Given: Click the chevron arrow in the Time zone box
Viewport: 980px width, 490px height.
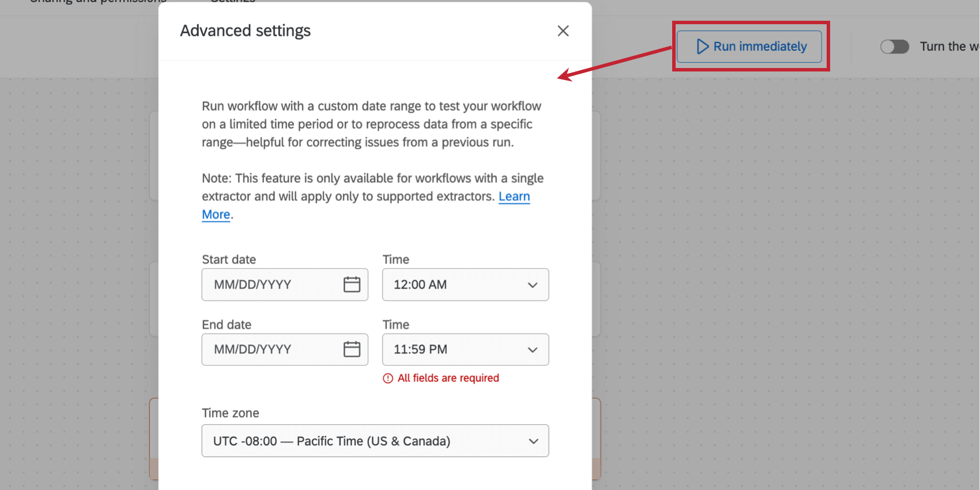Looking at the screenshot, I should pyautogui.click(x=533, y=442).
